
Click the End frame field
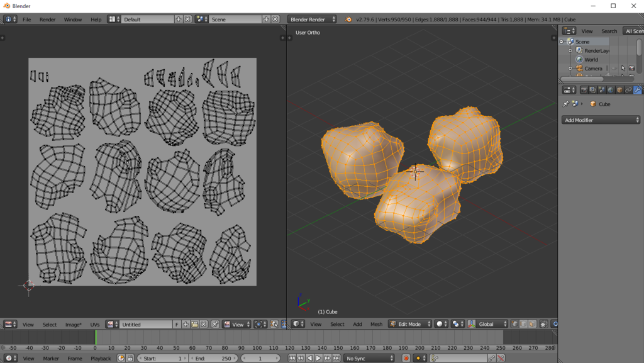pos(213,359)
